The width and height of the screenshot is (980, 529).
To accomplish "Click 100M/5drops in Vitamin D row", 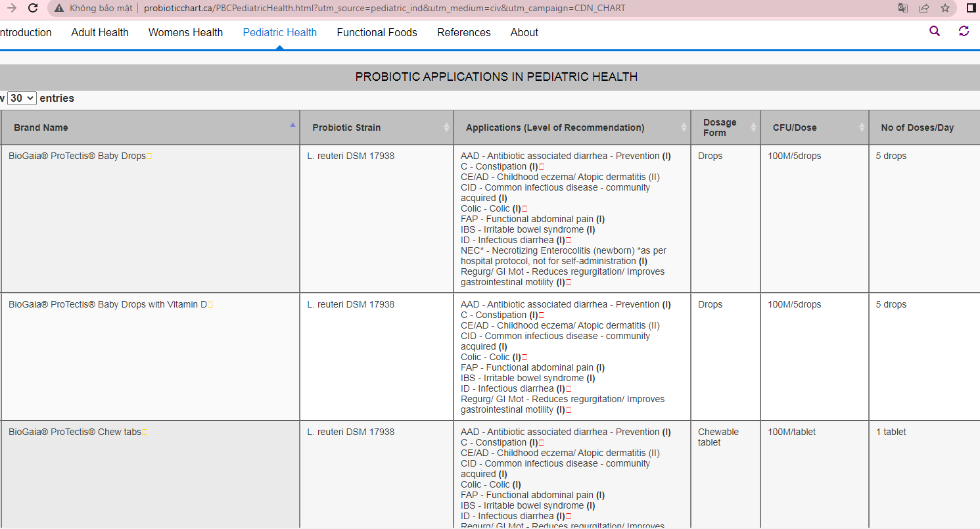I will click(x=795, y=304).
